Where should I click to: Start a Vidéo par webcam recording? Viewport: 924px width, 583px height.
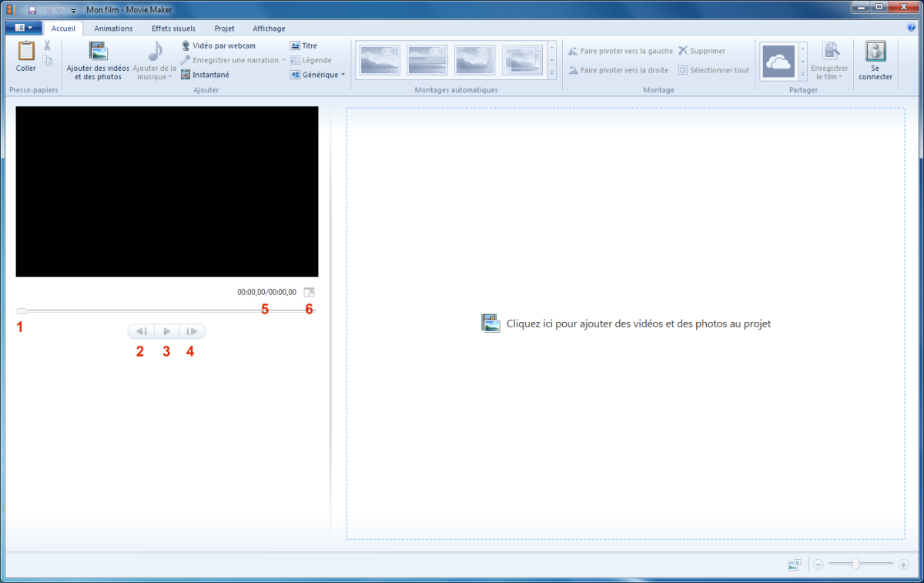[x=218, y=46]
